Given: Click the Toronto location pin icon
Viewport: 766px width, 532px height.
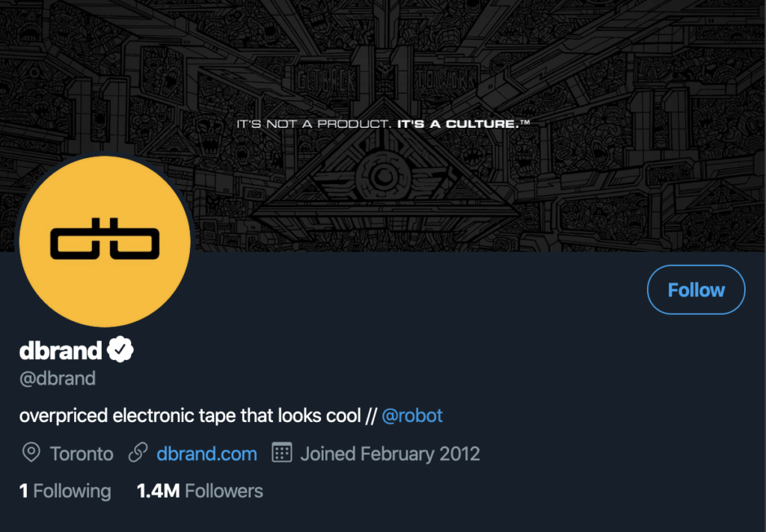Looking at the screenshot, I should coord(31,453).
